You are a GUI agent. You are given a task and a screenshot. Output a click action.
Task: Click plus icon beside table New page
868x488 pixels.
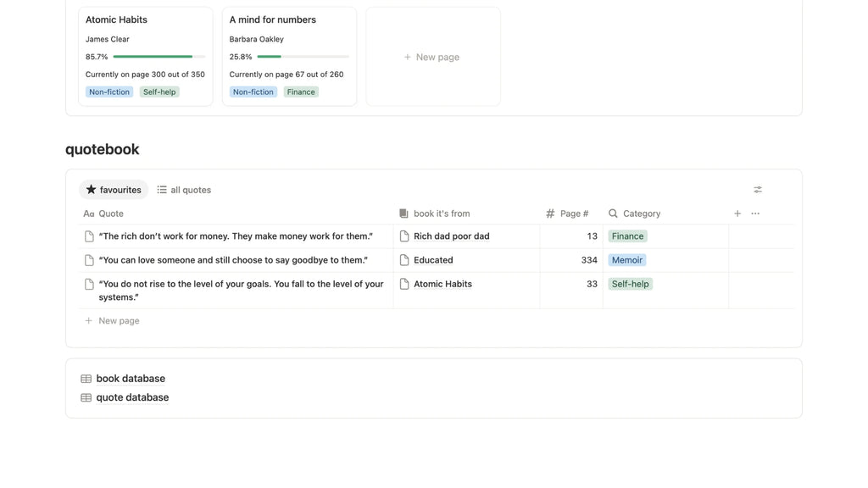[x=88, y=321]
